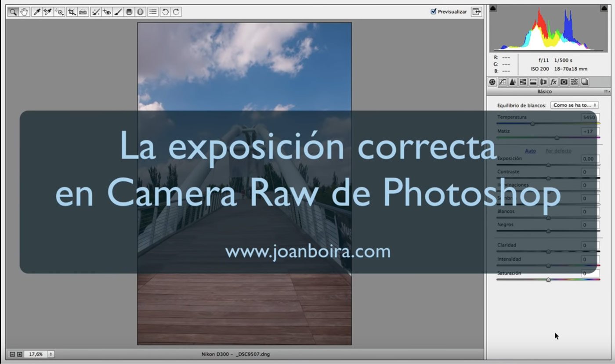Click the bridge photo preview

(244, 184)
